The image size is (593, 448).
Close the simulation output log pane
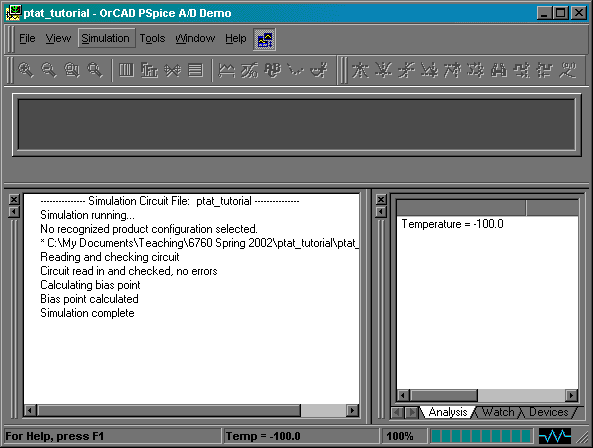[x=14, y=199]
